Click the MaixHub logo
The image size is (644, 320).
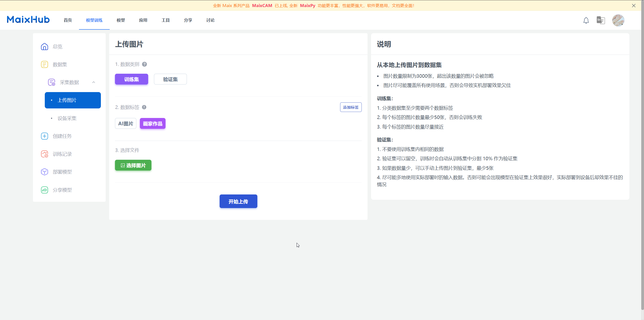28,20
